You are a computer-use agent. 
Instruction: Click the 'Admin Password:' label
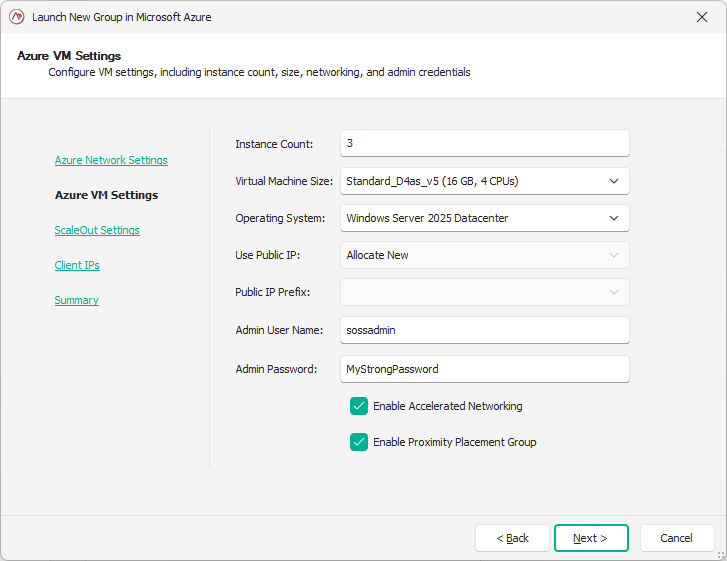tap(276, 369)
